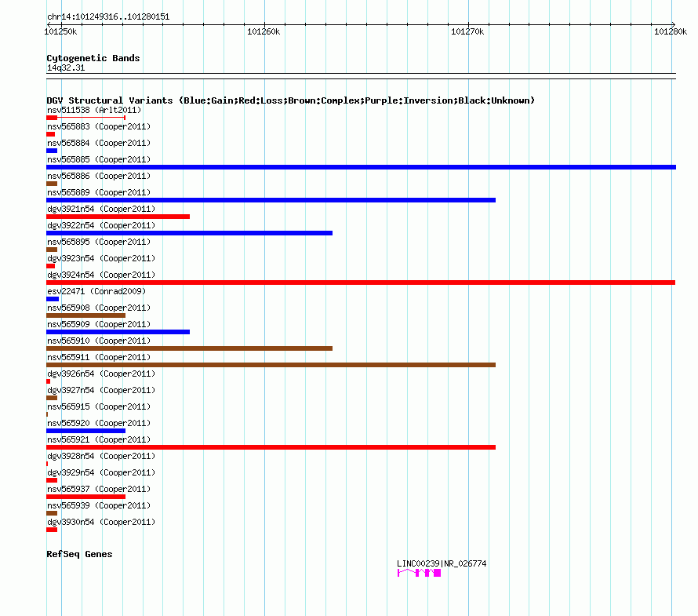This screenshot has height=616, width=698.
Task: Click the brown complex bar under nsv565910
Action: (189, 348)
